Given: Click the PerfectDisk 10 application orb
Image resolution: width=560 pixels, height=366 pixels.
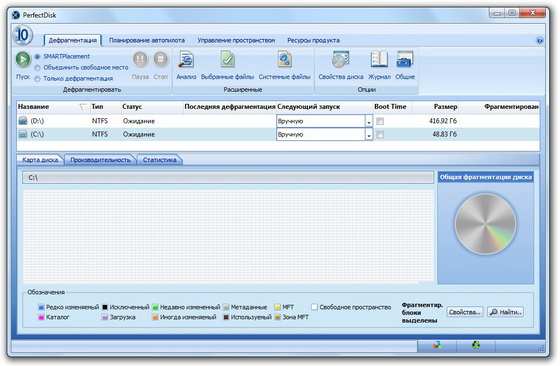Looking at the screenshot, I should (22, 35).
